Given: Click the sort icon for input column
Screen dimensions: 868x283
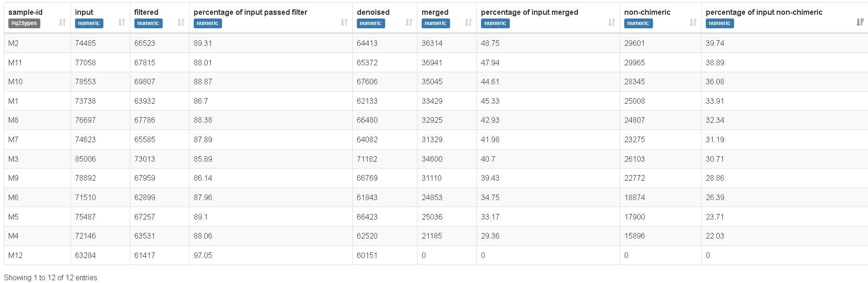Looking at the screenshot, I should pos(122,22).
